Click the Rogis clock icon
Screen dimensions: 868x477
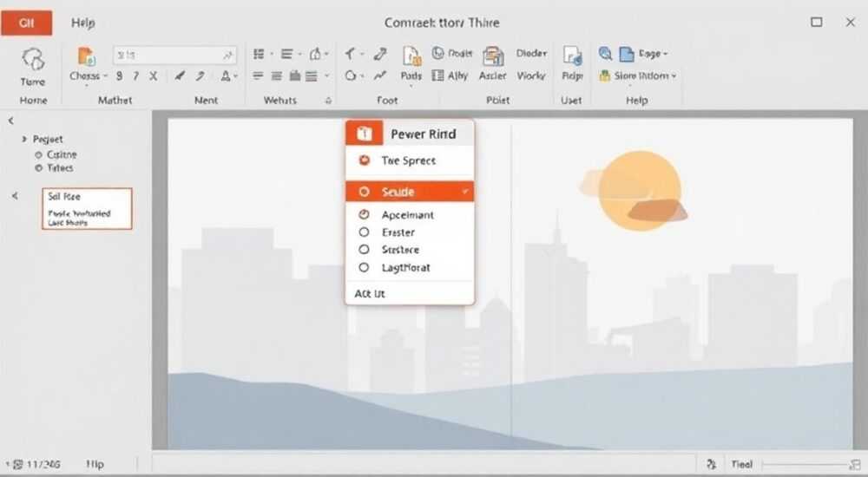(437, 53)
